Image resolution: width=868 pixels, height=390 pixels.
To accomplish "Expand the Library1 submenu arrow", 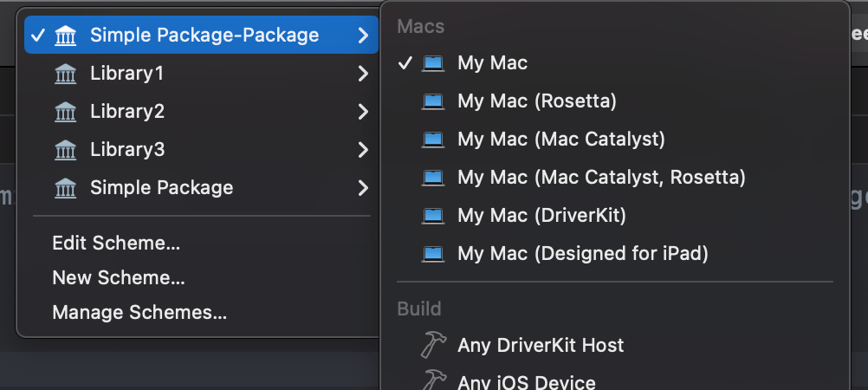I will click(363, 74).
